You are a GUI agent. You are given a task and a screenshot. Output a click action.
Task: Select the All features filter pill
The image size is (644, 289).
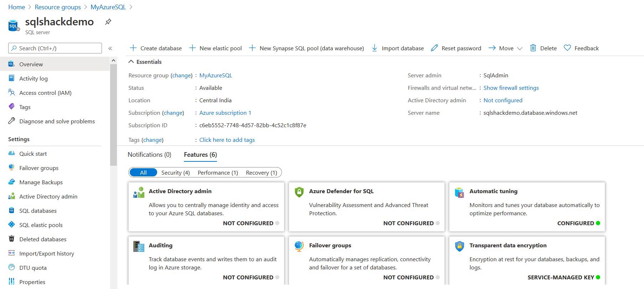coord(143,172)
